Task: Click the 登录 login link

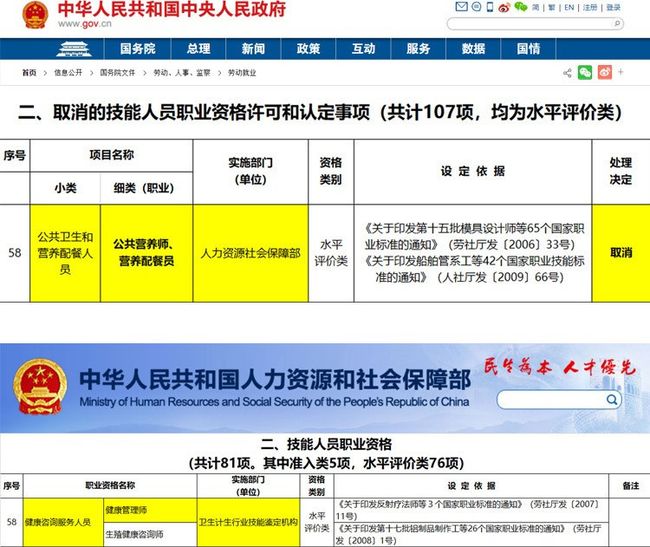Action: (x=614, y=7)
